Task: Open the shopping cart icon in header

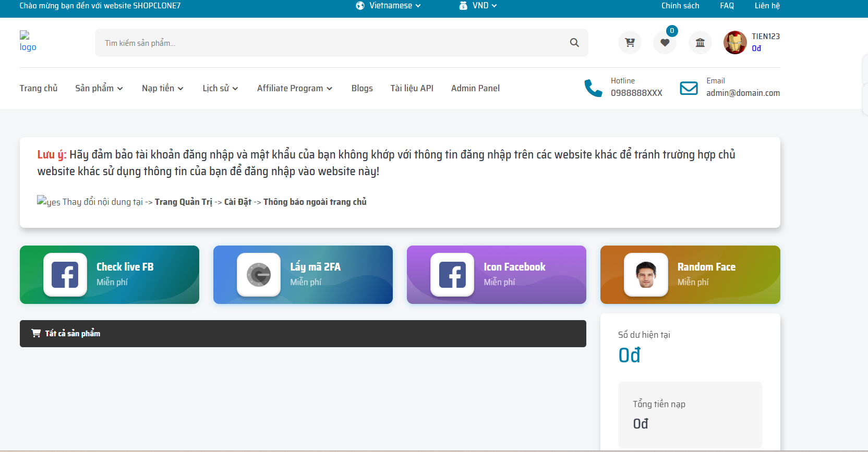Action: 630,43
